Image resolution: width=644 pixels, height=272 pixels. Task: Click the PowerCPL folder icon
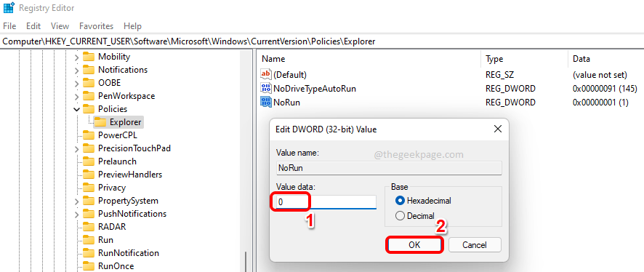(x=88, y=135)
